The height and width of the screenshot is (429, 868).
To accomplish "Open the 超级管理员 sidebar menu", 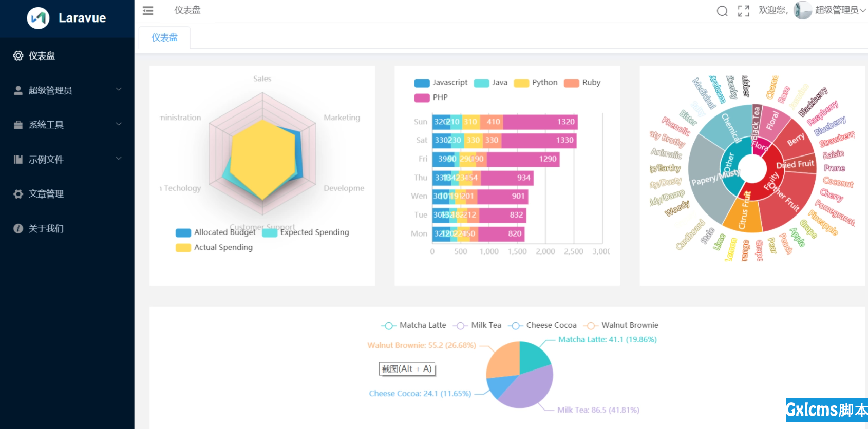I will point(67,90).
